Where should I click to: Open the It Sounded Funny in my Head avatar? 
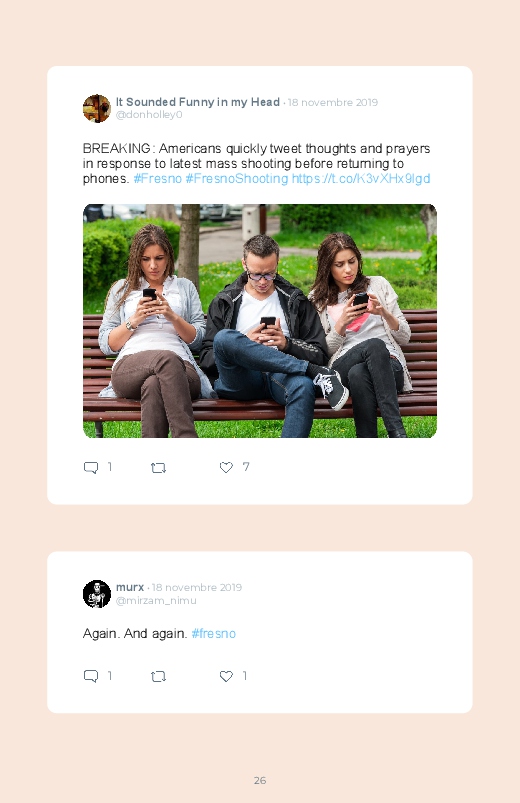(x=97, y=109)
